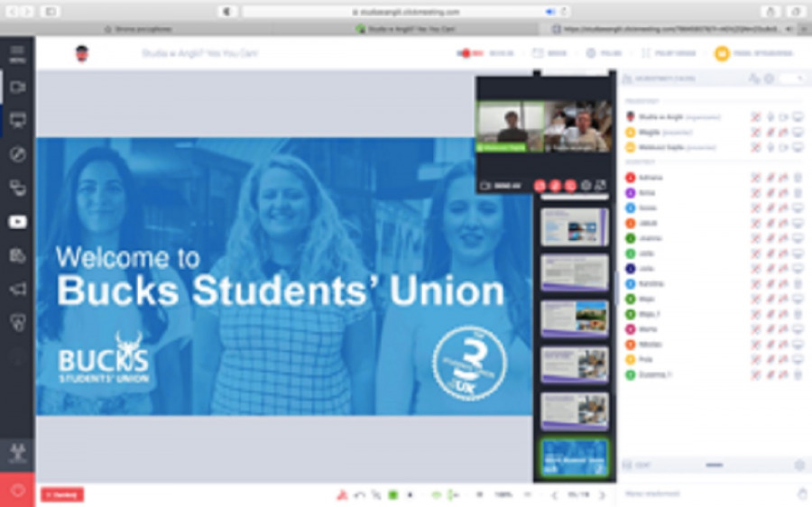Click the megaphone icon in left sidebar
This screenshot has width=812, height=507.
(x=18, y=289)
